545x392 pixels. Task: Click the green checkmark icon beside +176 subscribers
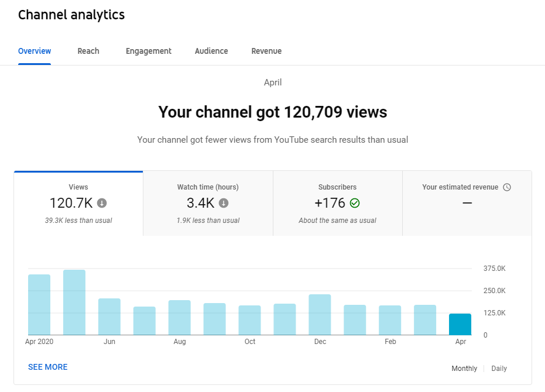(355, 203)
